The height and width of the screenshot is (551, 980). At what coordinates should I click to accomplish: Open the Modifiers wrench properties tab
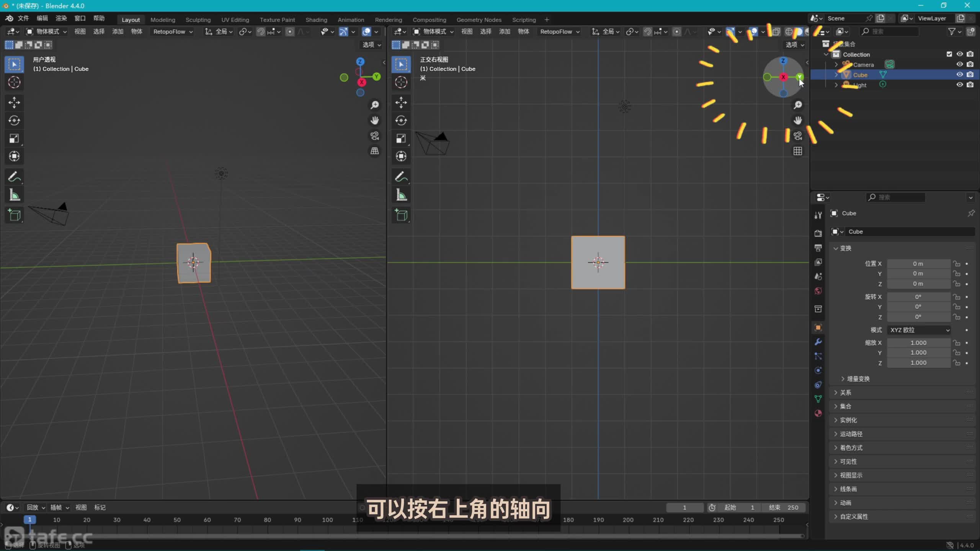[818, 342]
